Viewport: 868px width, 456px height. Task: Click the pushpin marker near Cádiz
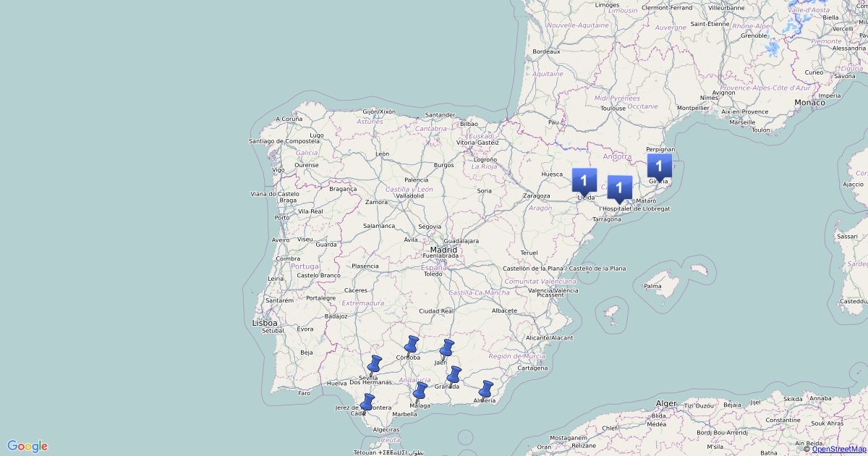tap(367, 403)
